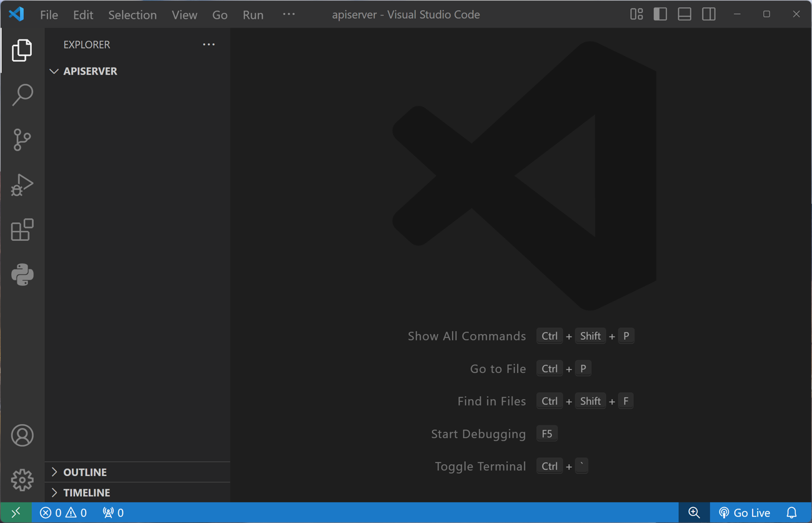Screen dimensions: 812x523
Task: Show errors and warnings in status bar
Action: point(63,512)
